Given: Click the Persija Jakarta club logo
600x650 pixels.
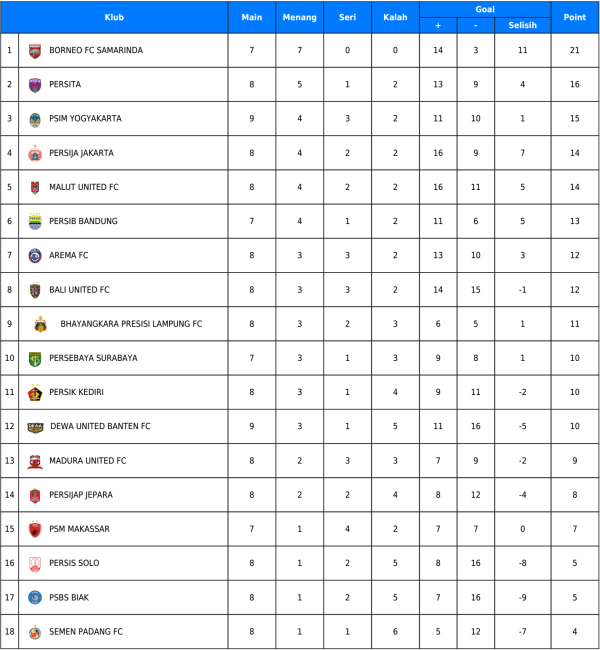Looking at the screenshot, I should click(x=35, y=154).
